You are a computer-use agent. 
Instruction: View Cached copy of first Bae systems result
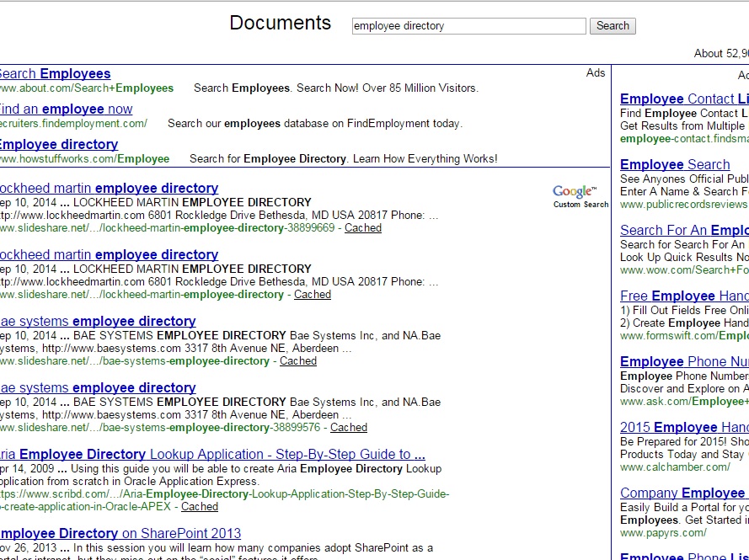298,360
